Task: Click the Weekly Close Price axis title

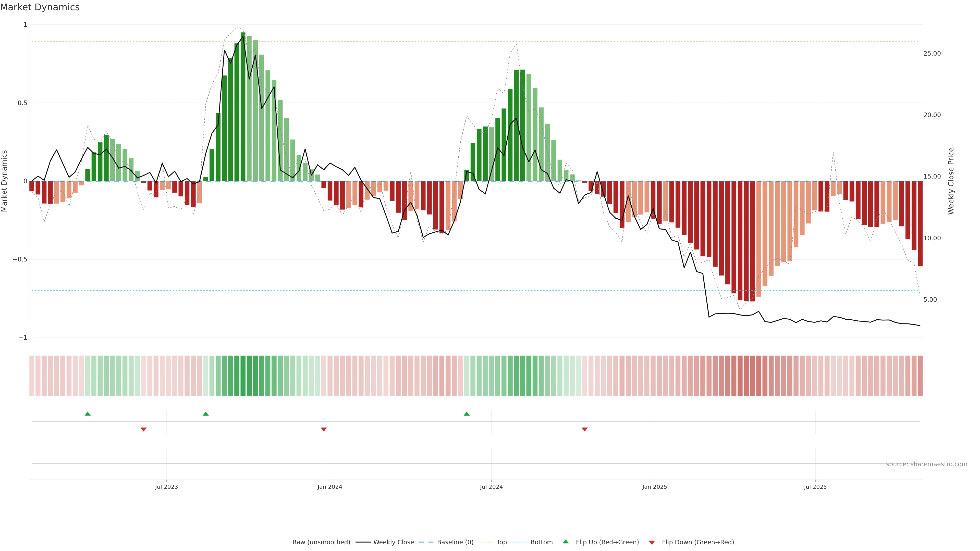Action: [951, 181]
